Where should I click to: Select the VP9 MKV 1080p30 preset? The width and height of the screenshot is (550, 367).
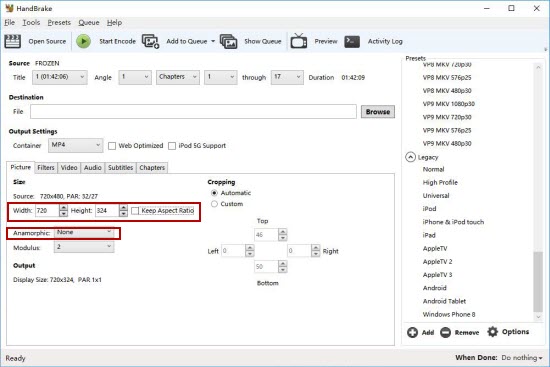click(449, 104)
